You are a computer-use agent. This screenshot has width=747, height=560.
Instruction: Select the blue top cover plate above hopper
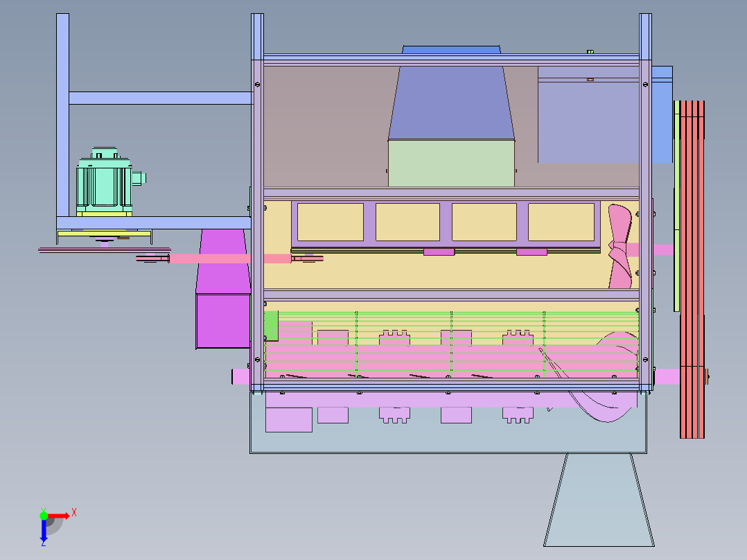(451, 50)
